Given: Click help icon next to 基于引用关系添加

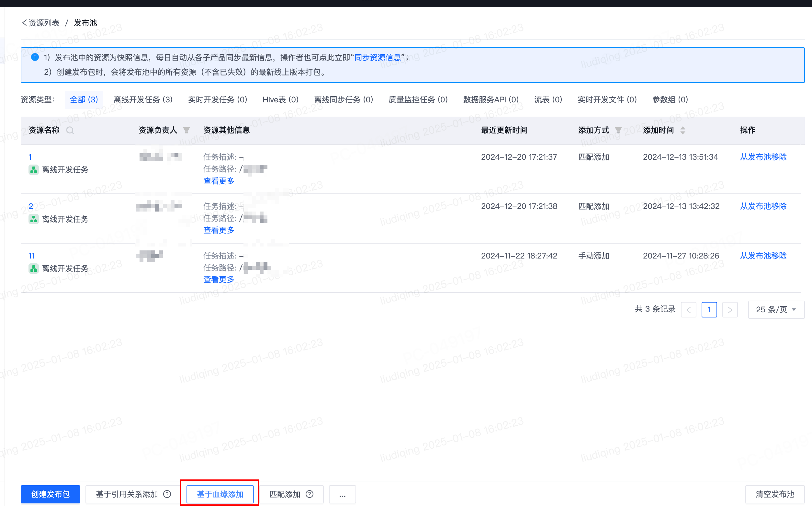Looking at the screenshot, I should [167, 494].
